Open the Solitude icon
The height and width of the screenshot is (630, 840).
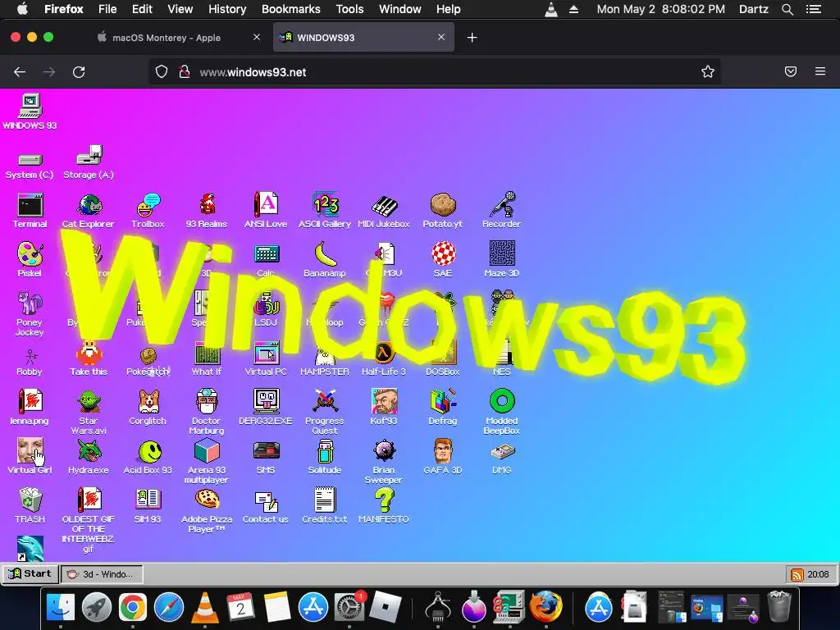tap(325, 451)
